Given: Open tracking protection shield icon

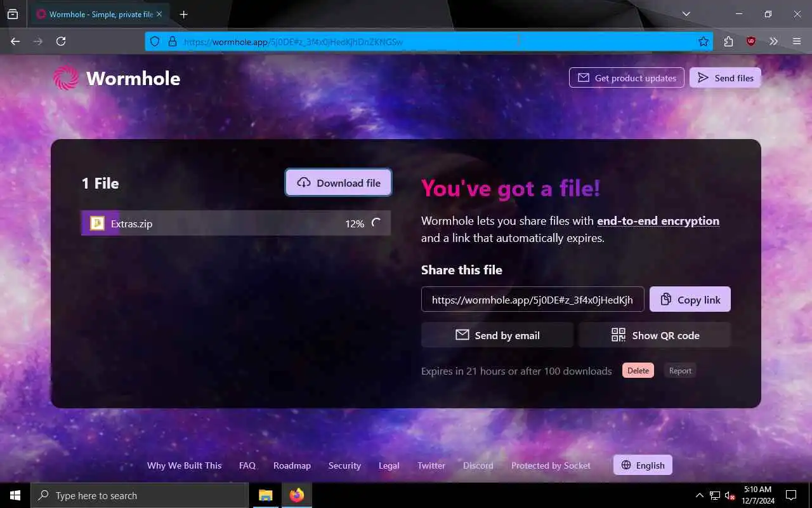Looking at the screenshot, I should point(155,41).
